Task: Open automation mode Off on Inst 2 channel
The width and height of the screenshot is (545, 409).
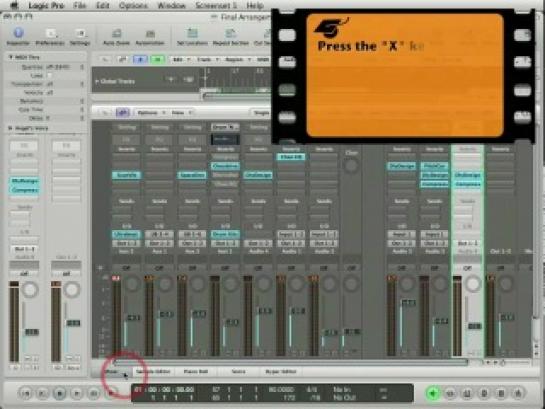Action: [x=127, y=268]
